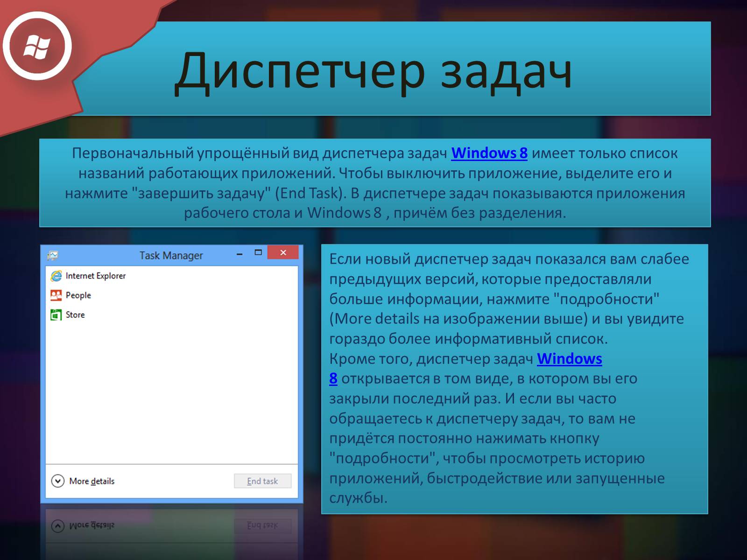The width and height of the screenshot is (747, 560).
Task: Click the Store app icon in Task Manager
Action: [x=56, y=315]
